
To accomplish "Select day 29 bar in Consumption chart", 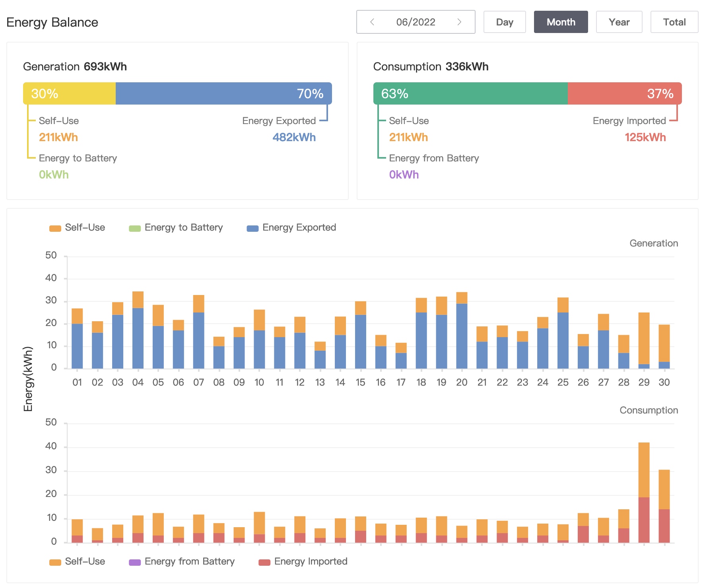I will [644, 493].
